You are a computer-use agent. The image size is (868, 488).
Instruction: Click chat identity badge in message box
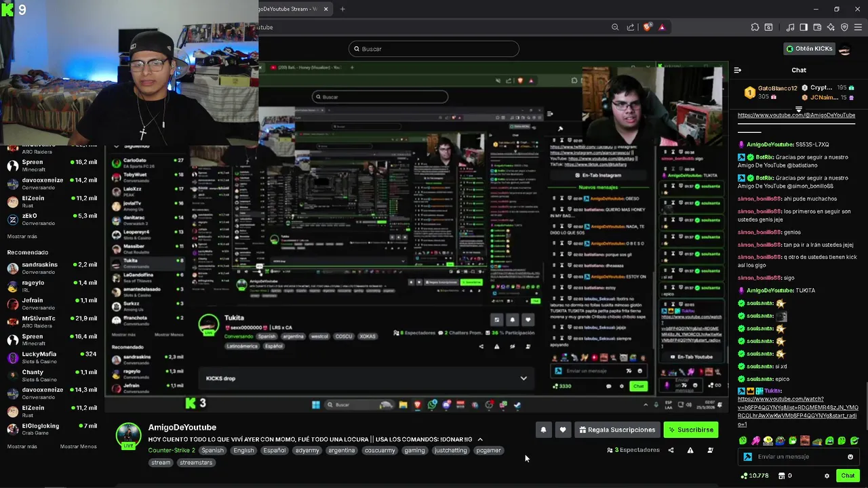pos(748,457)
